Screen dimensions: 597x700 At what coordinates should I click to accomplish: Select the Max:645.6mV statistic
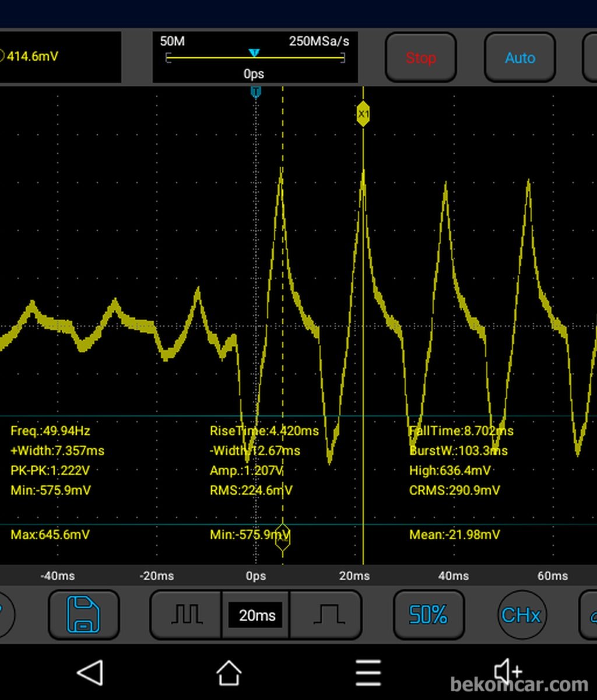pyautogui.click(x=50, y=534)
